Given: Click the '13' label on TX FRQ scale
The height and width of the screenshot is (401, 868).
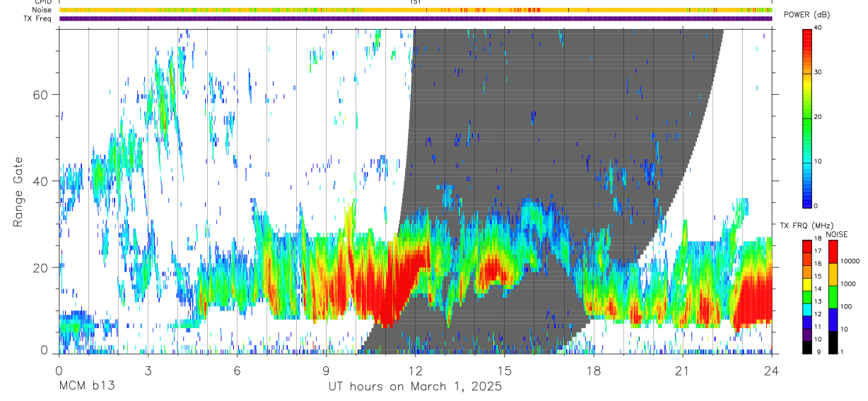Looking at the screenshot, I should click(818, 302).
